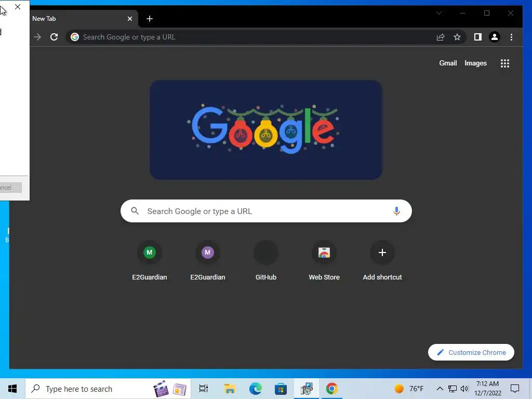Open File Explorer from the taskbar

[230, 389]
